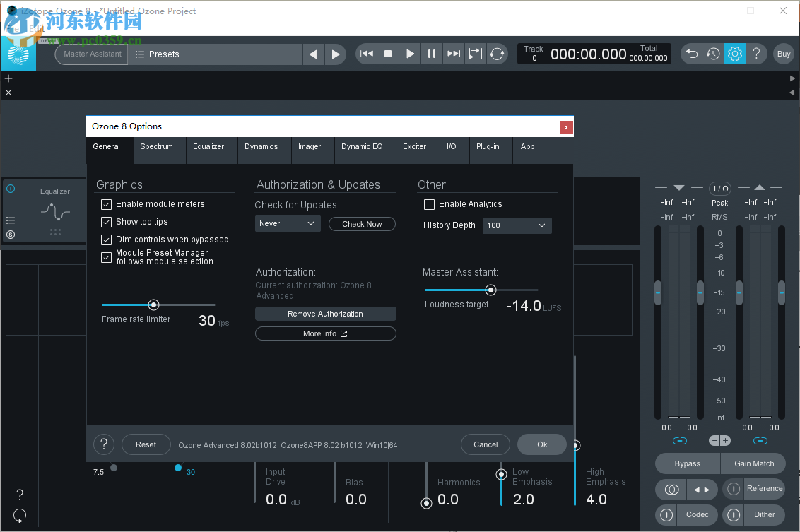Click the gear settings icon in toolbar
Screen dimensions: 800x532
pyautogui.click(x=735, y=54)
